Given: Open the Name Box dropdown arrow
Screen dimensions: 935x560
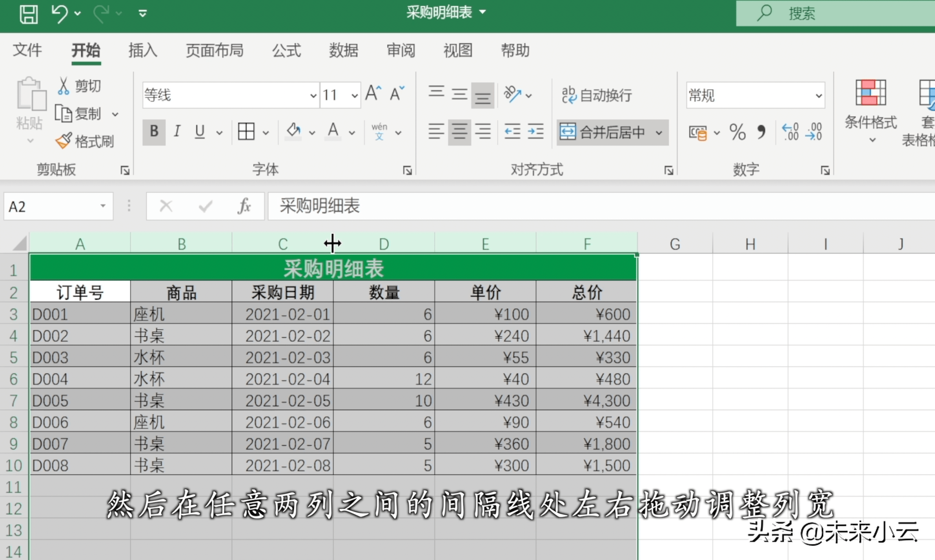Looking at the screenshot, I should (x=103, y=206).
